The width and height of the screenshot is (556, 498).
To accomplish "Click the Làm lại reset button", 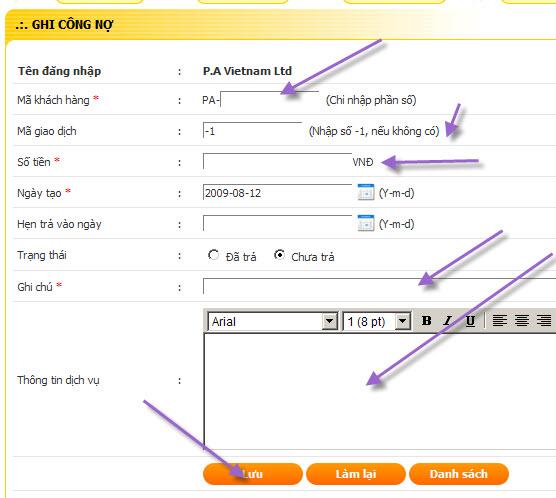I will coord(356,474).
